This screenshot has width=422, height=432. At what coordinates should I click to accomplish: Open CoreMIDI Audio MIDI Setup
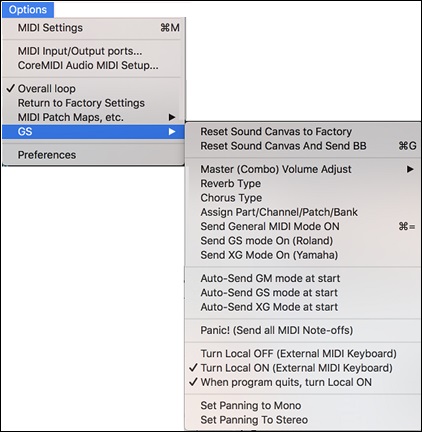tap(94, 65)
